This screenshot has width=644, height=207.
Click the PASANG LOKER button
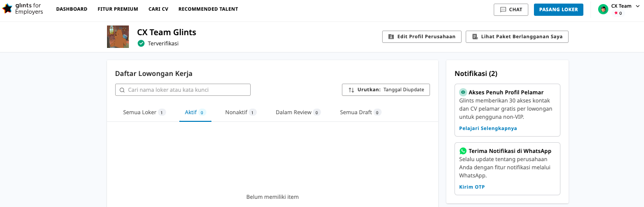(x=558, y=10)
